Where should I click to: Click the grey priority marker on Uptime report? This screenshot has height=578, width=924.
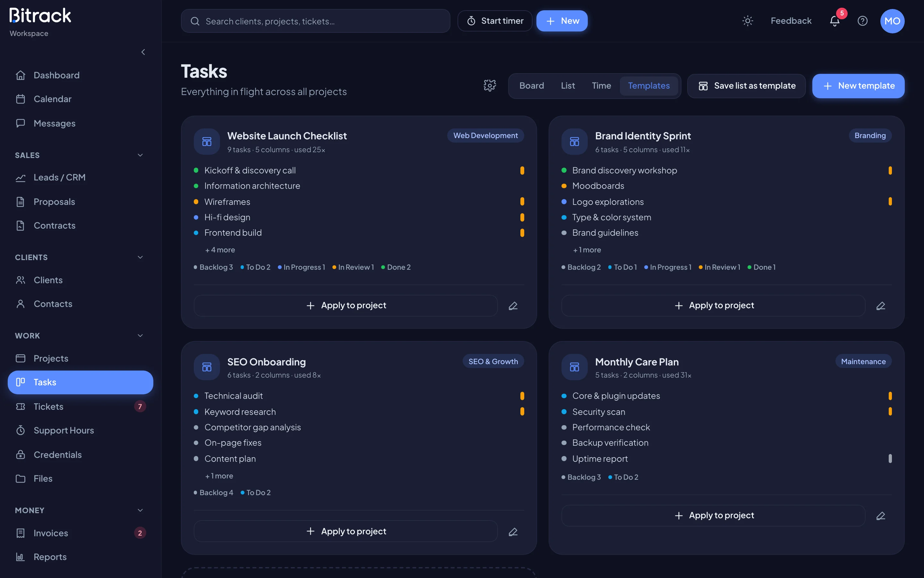pyautogui.click(x=890, y=458)
